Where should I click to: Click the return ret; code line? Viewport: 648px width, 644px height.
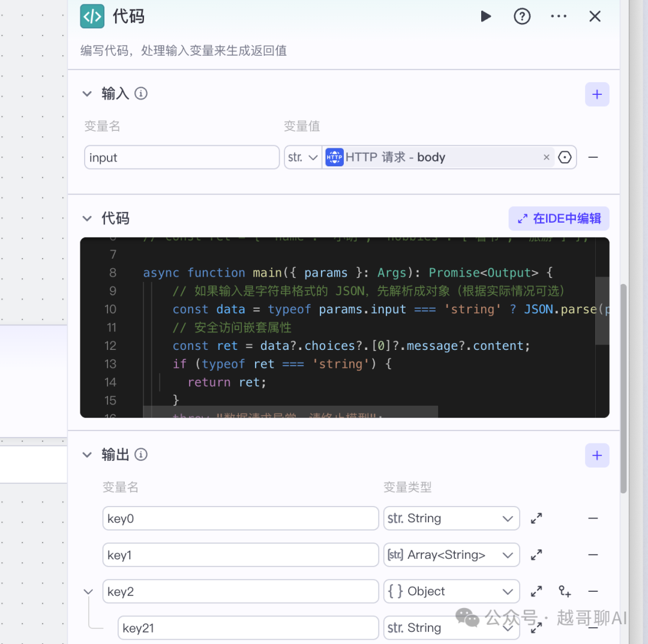[227, 382]
